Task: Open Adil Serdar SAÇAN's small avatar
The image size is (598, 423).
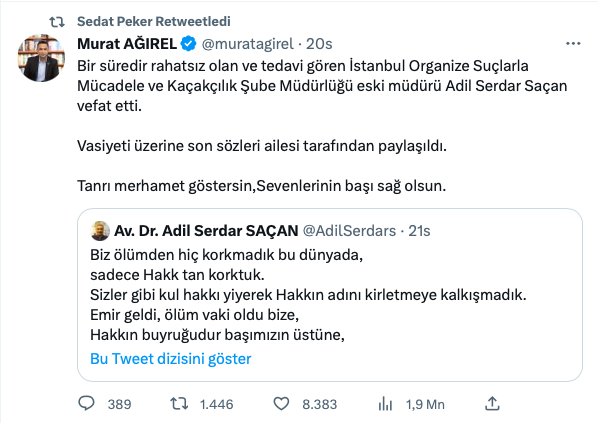Action: [100, 231]
